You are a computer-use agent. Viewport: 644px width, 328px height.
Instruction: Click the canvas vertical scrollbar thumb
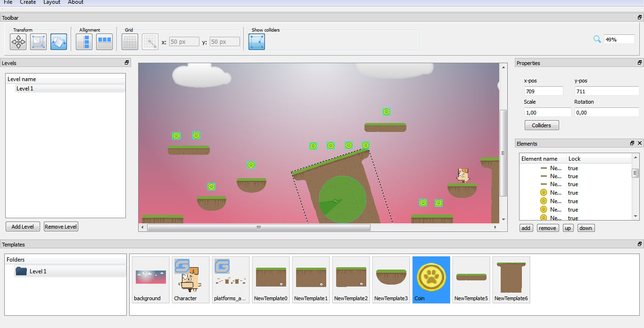(x=503, y=153)
